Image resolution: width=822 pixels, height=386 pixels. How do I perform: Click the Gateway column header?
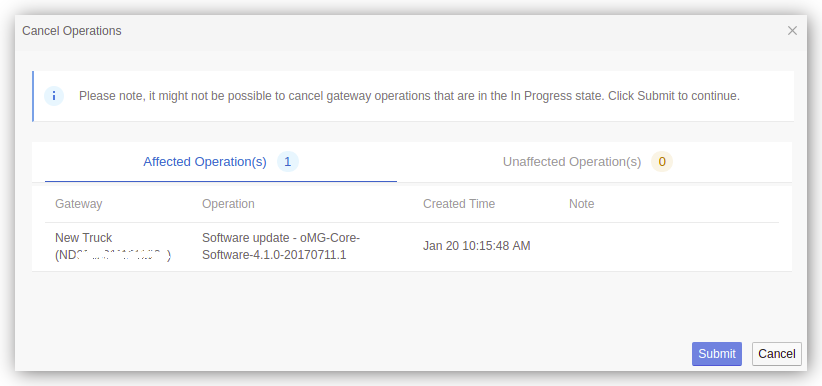click(x=79, y=204)
